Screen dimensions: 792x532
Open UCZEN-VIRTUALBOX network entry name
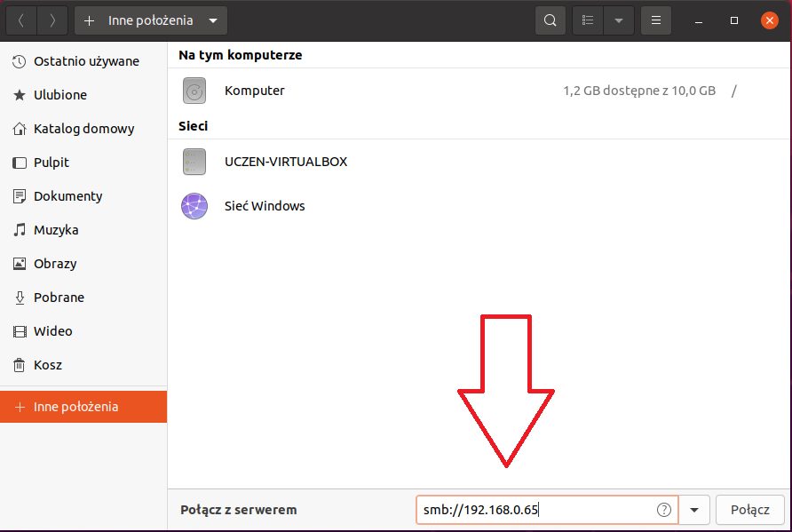click(286, 162)
